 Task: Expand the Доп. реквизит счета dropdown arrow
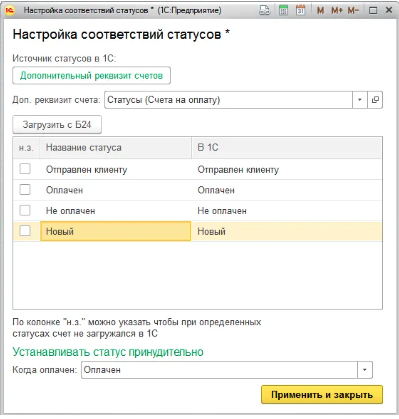tap(360, 100)
